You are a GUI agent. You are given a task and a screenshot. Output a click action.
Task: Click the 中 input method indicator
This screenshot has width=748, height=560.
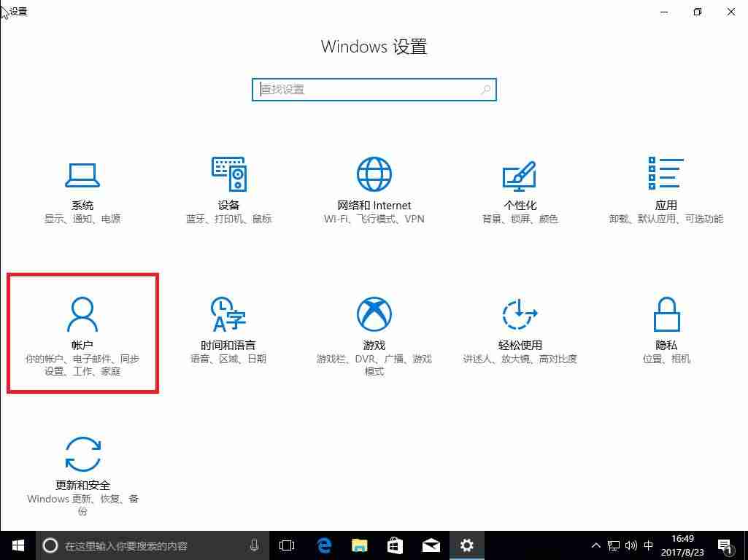pos(648,545)
